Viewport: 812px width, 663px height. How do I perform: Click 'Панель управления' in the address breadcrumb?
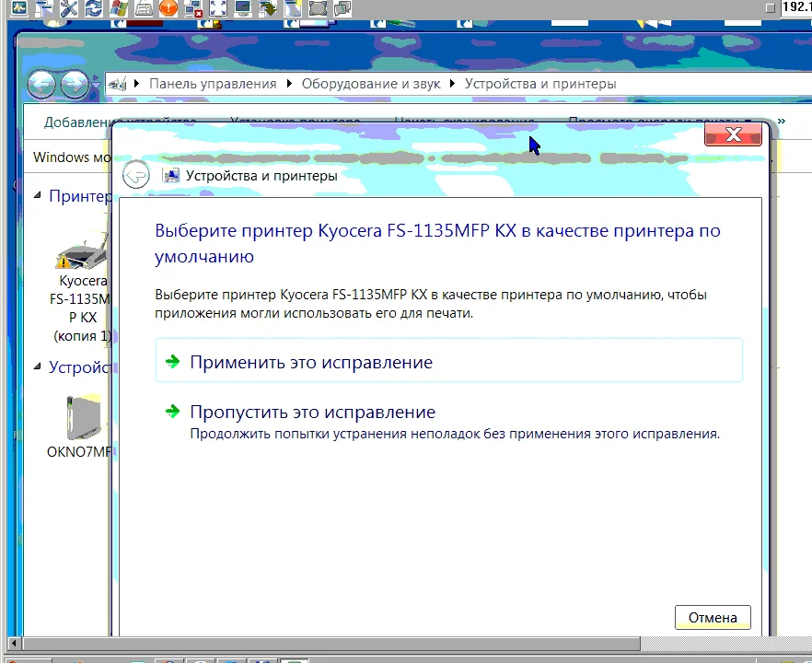(213, 84)
